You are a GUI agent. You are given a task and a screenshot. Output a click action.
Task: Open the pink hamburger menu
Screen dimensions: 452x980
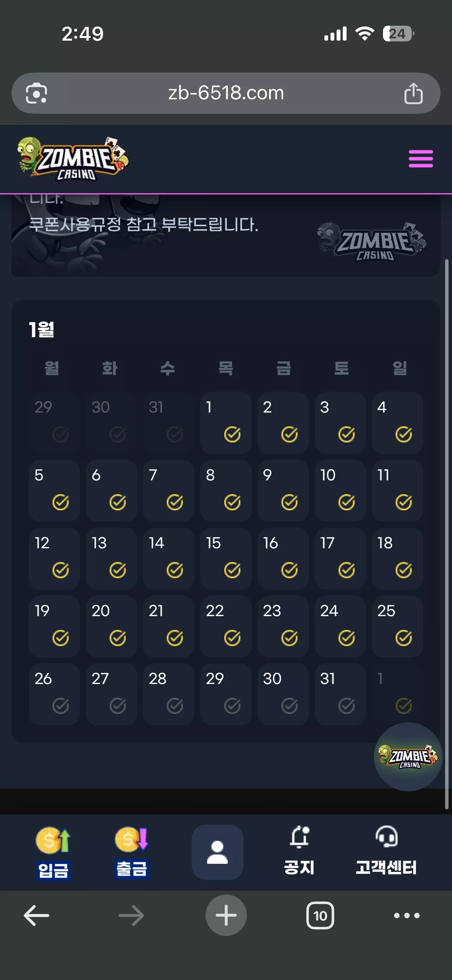(x=421, y=159)
